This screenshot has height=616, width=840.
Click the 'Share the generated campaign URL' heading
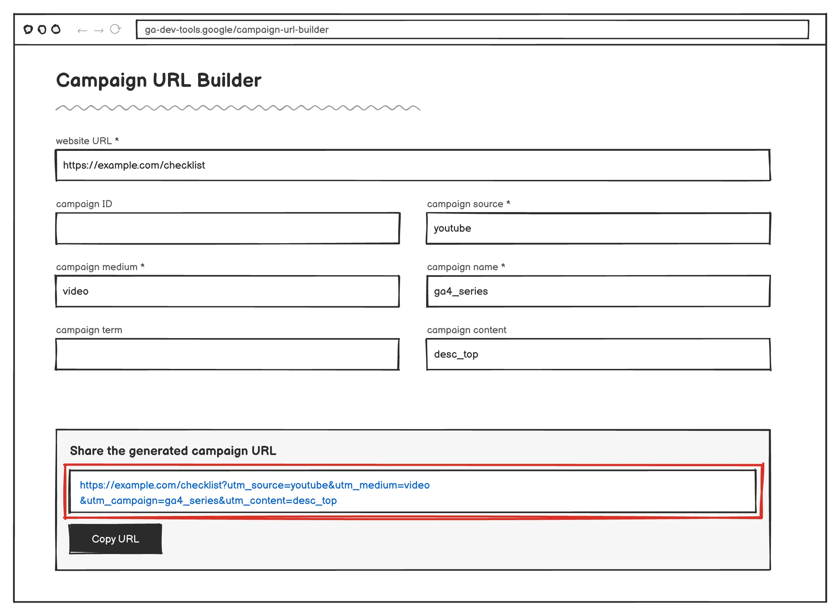click(173, 451)
